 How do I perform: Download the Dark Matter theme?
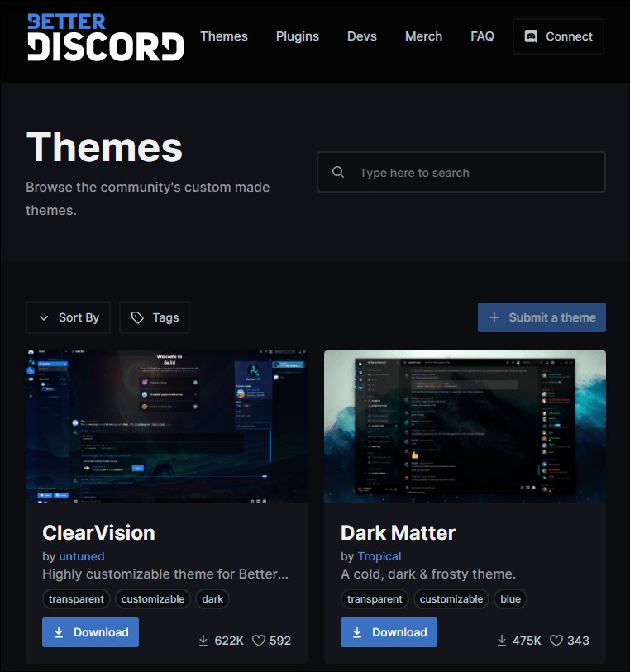coord(389,632)
